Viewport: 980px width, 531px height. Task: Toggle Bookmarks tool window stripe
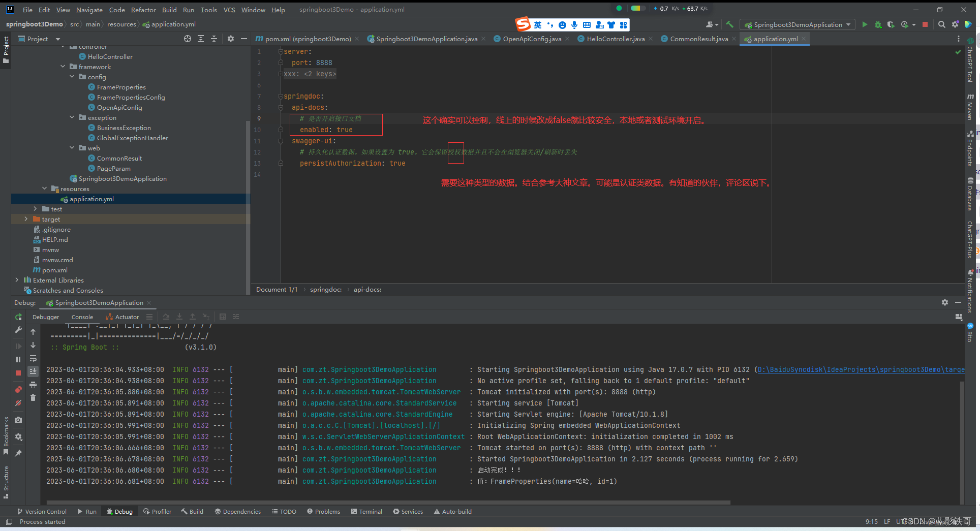(6, 435)
